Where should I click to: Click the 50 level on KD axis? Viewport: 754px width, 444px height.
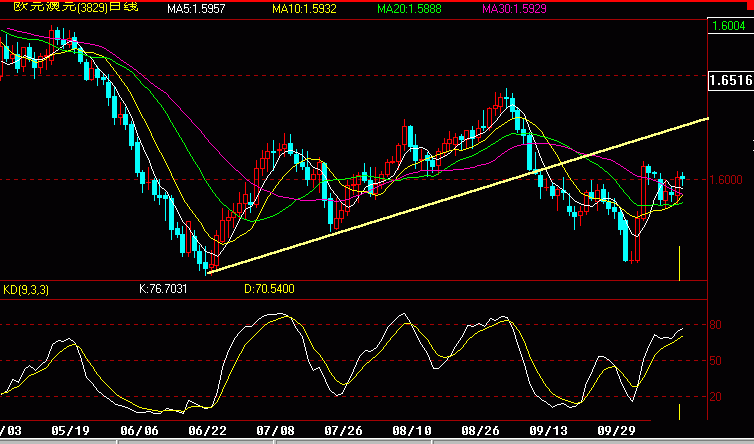716,361
